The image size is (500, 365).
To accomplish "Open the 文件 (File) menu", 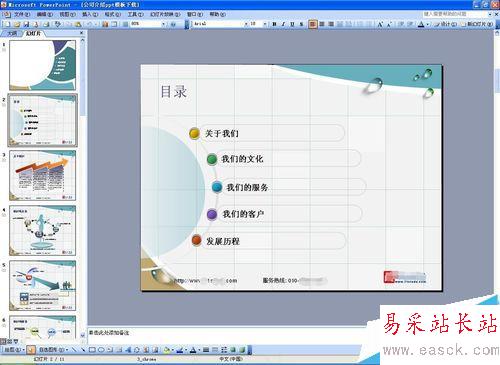I will [x=22, y=14].
